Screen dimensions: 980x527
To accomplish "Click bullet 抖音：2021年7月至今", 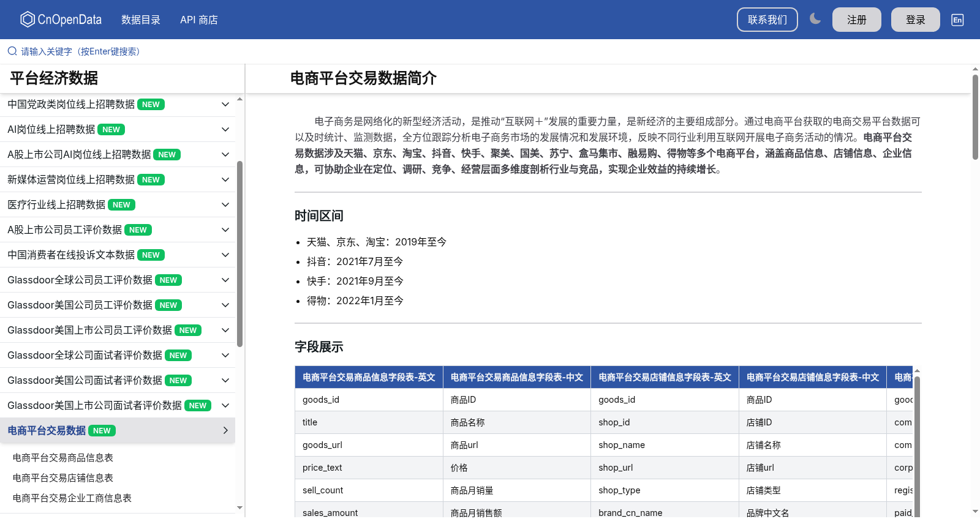I will [355, 261].
